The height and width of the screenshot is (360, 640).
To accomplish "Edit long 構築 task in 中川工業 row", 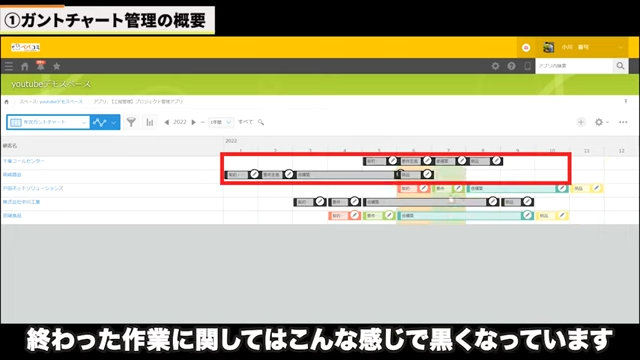I will (x=493, y=202).
